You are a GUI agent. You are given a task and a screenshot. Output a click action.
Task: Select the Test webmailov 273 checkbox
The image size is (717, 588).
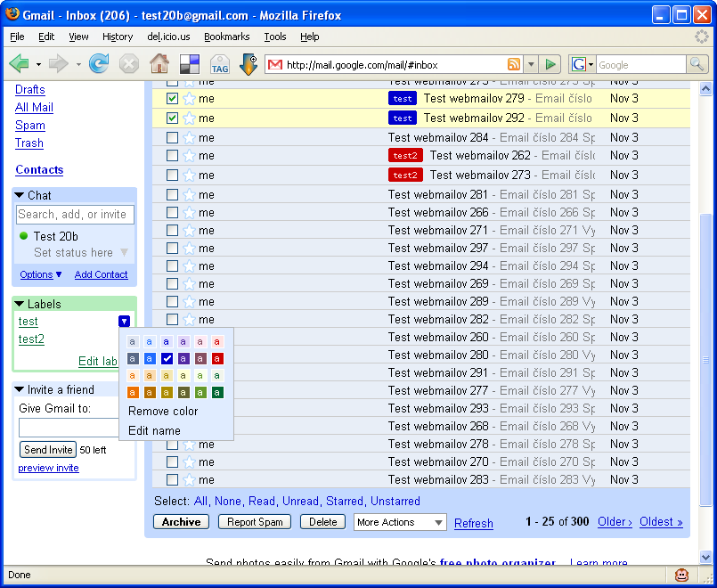coord(172,175)
